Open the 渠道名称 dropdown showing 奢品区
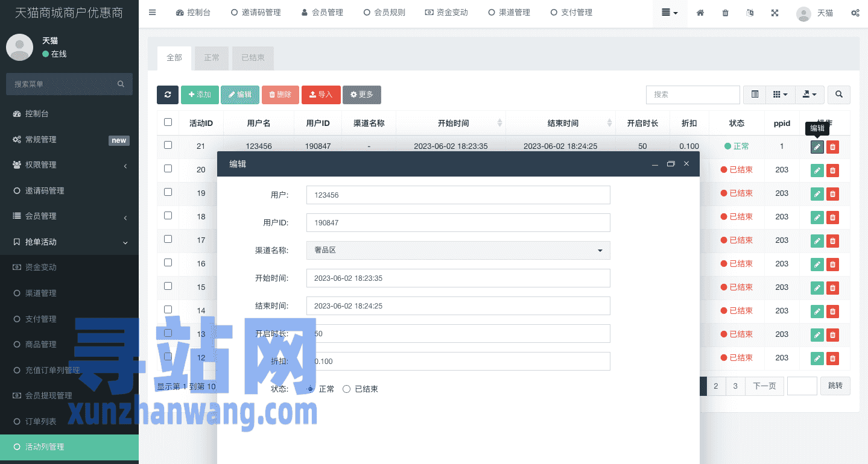Image resolution: width=868 pixels, height=464 pixels. pyautogui.click(x=458, y=250)
